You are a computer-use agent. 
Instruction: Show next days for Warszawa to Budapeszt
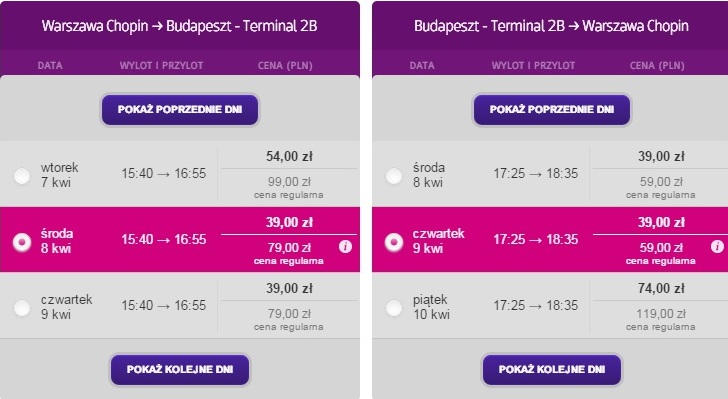pos(180,370)
